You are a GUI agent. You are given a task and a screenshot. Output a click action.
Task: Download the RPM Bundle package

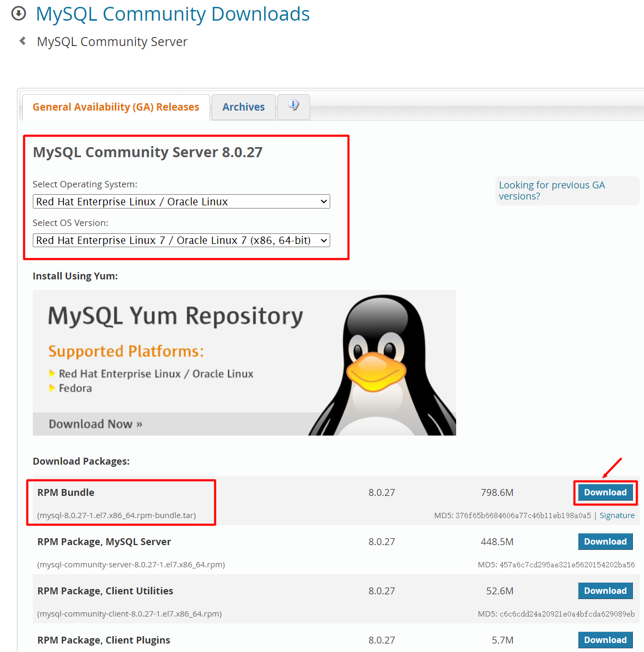[x=605, y=492]
